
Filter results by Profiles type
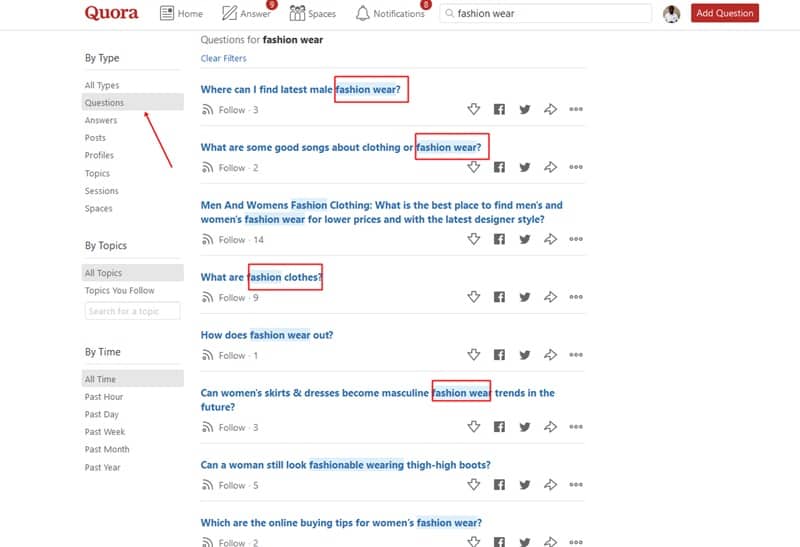(99, 156)
